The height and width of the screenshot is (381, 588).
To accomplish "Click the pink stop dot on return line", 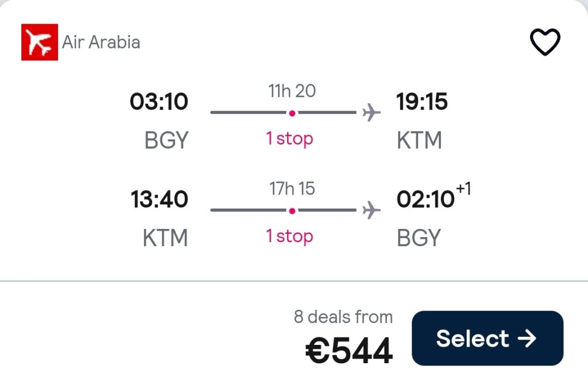I will point(292,211).
